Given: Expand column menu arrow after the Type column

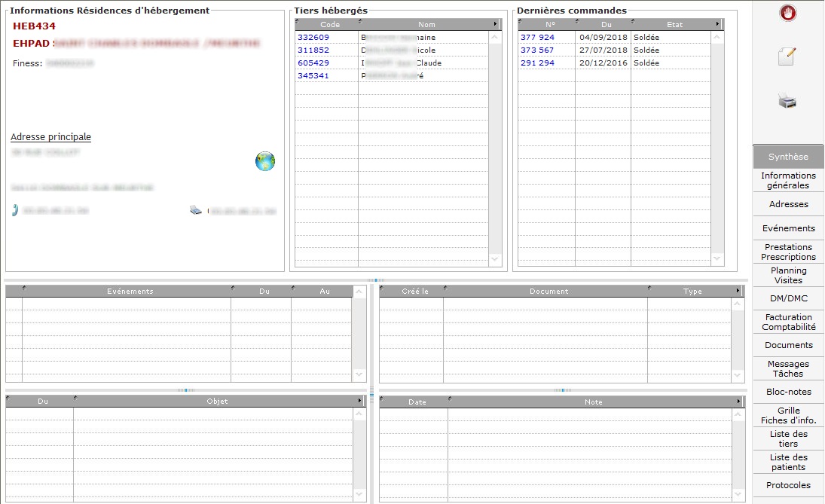Looking at the screenshot, I should pos(738,291).
